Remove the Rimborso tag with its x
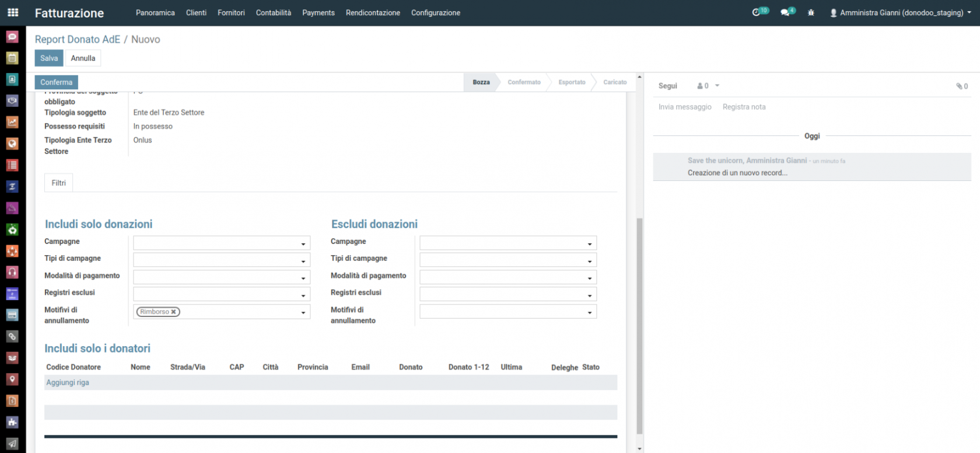 click(x=174, y=312)
